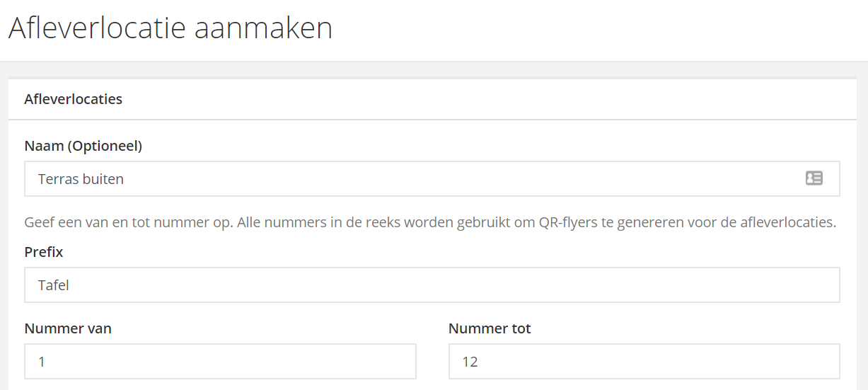Click the value "1" in Nummer van
The width and height of the screenshot is (868, 390).
(42, 362)
